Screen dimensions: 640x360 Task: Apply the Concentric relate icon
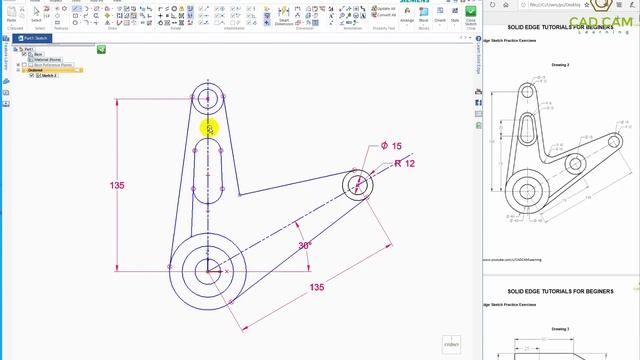[174, 9]
